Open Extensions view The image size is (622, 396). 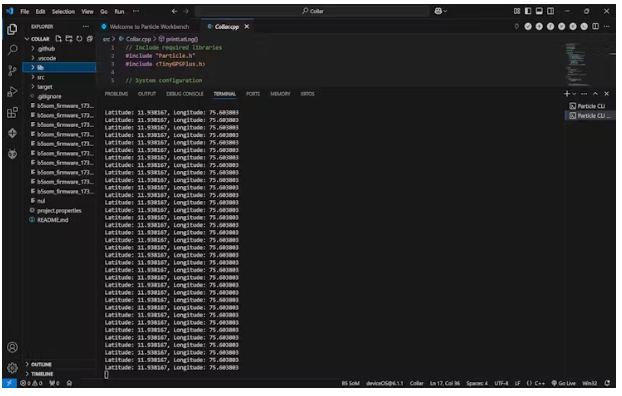[x=12, y=113]
